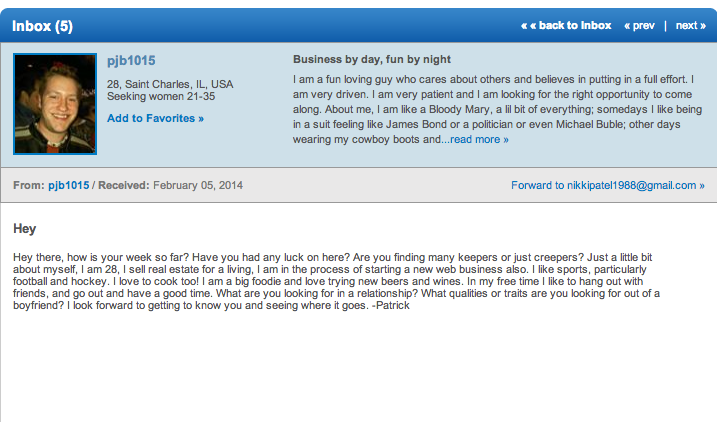This screenshot has width=717, height=422.
Task: Open the profile photo thumbnail
Action: pos(55,104)
